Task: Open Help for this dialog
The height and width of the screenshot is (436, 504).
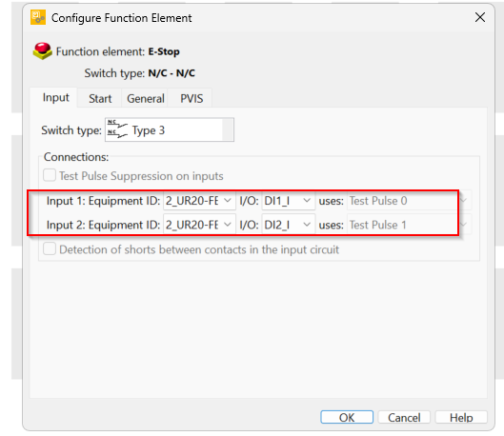Action: [461, 417]
